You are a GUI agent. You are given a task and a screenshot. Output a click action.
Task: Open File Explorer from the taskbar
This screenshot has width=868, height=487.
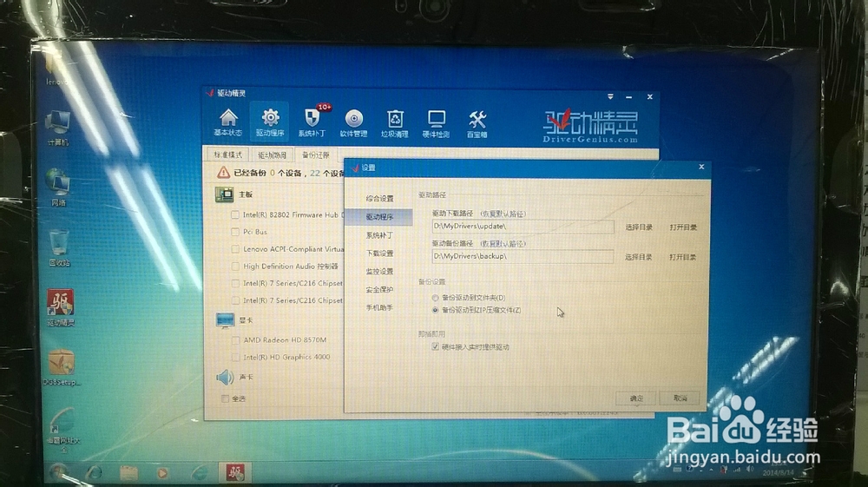[x=128, y=472]
